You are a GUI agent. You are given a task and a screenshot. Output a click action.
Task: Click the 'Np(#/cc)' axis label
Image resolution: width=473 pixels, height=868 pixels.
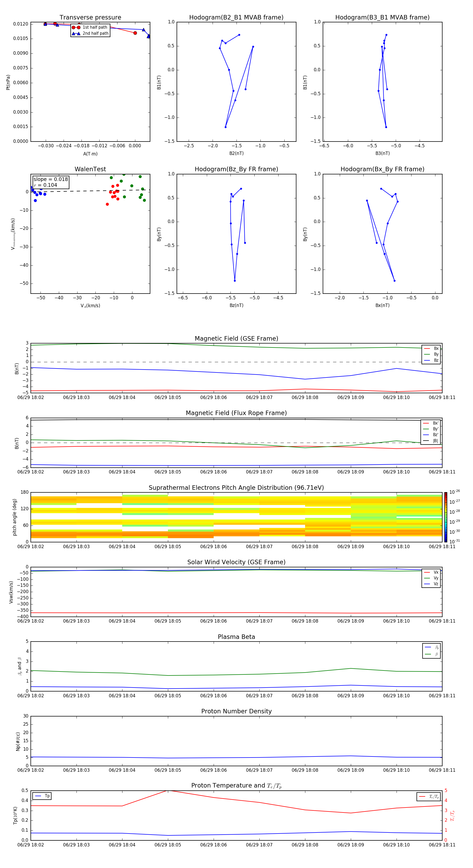coord(18,741)
